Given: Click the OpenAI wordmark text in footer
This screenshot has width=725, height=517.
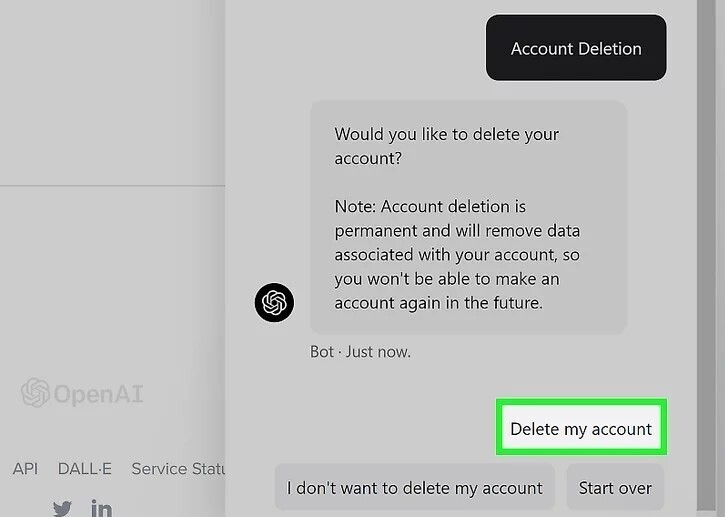Looking at the screenshot, I should [98, 394].
